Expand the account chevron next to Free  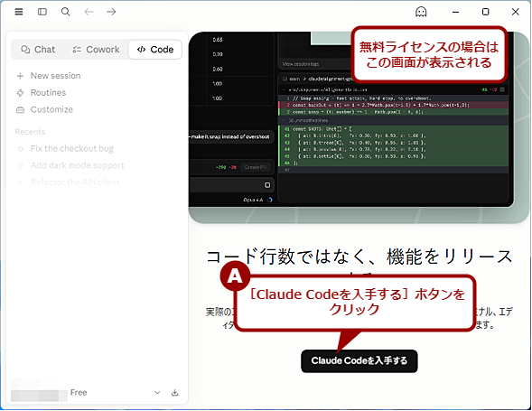click(157, 393)
